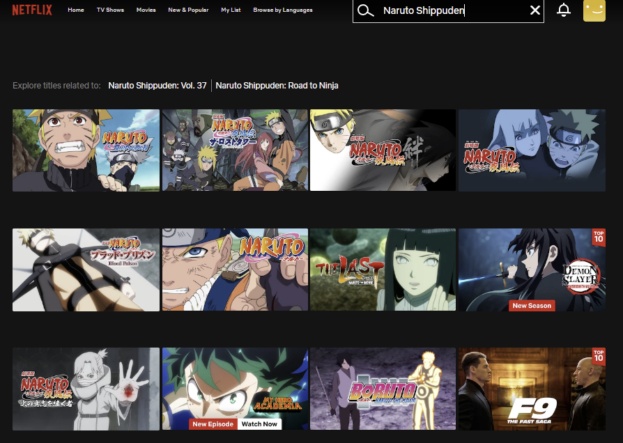Open the TV Shows section
623x443 pixels.
coord(110,10)
